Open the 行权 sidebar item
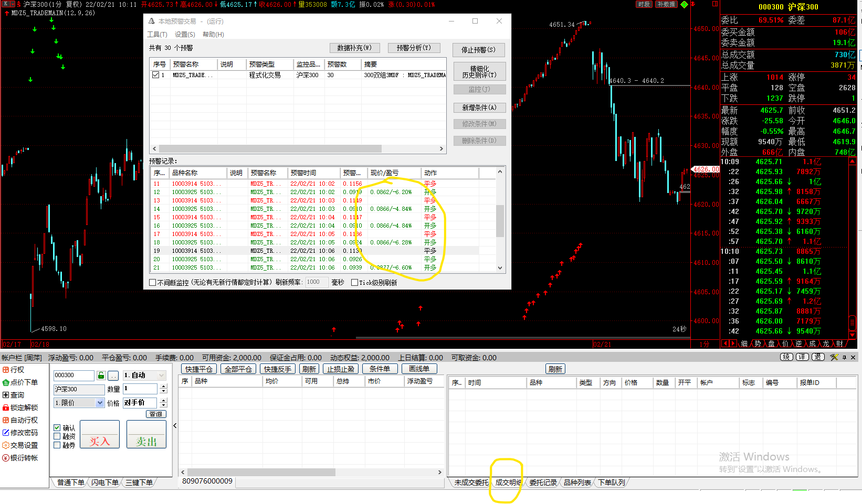This screenshot has height=504, width=862. coord(13,370)
